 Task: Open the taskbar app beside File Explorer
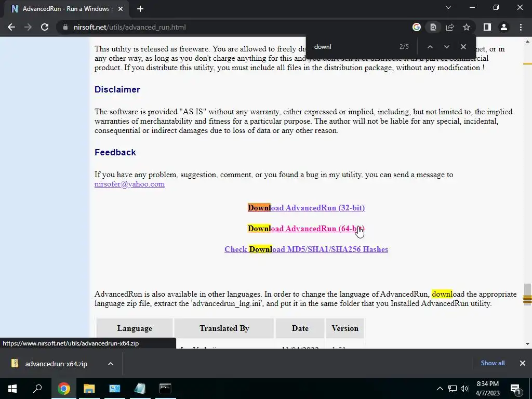coord(114,389)
